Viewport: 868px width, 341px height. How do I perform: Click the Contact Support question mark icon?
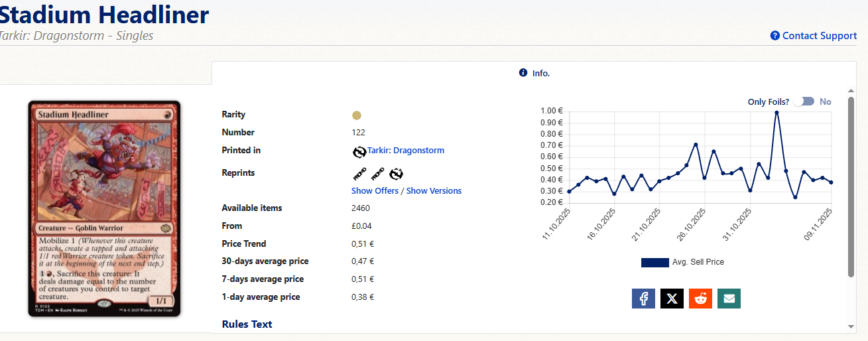tap(775, 36)
